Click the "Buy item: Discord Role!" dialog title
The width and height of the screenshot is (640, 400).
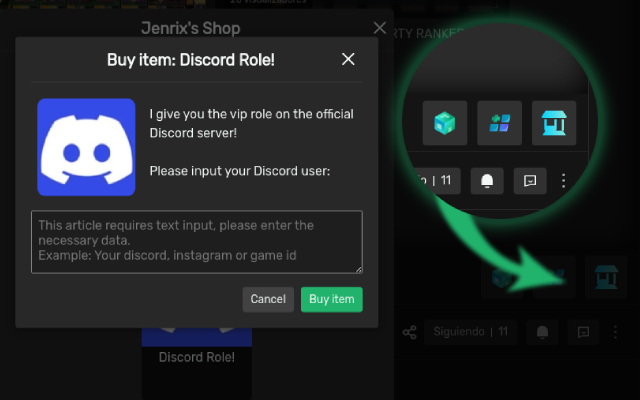pyautogui.click(x=191, y=60)
